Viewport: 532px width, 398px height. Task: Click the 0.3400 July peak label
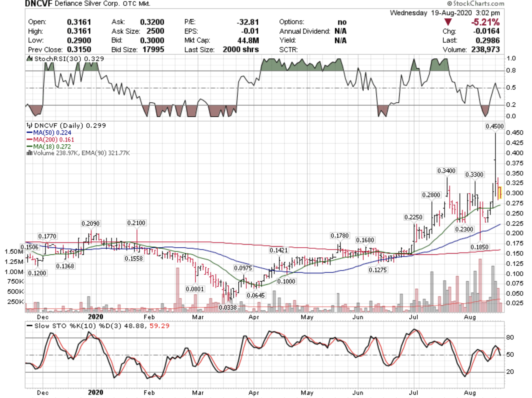pyautogui.click(x=446, y=171)
